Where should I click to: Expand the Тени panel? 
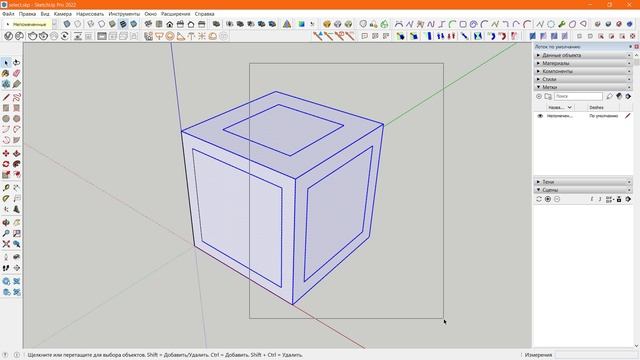click(x=583, y=182)
